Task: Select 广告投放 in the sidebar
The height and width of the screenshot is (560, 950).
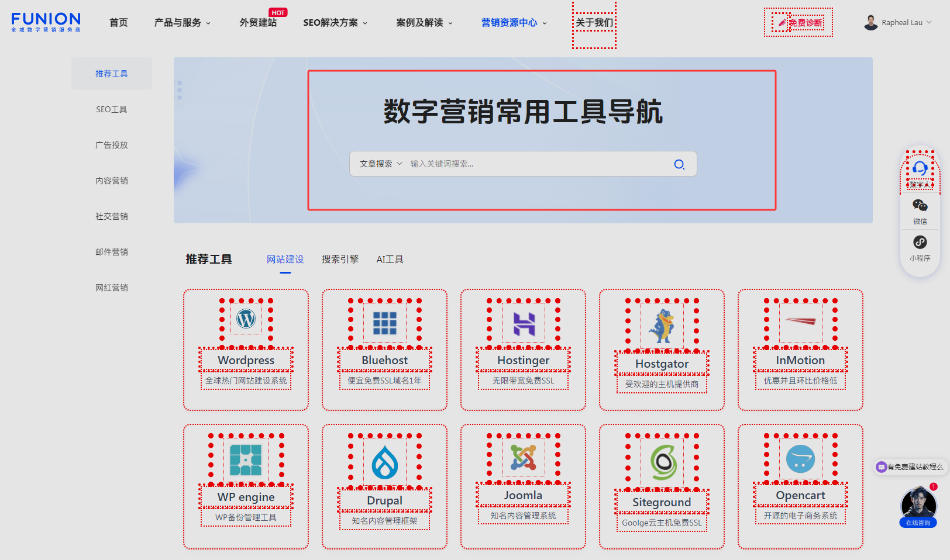Action: [x=112, y=145]
